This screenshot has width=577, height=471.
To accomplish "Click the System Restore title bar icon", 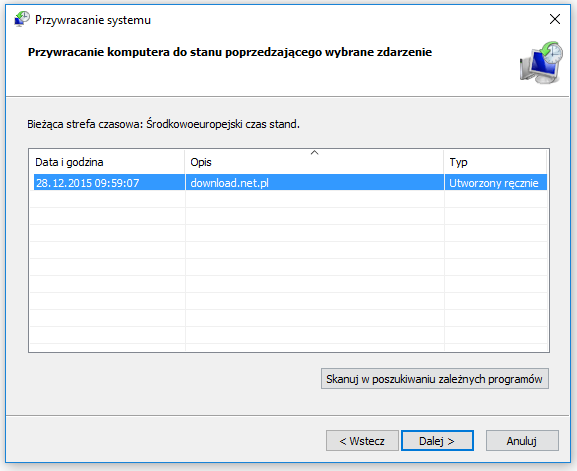I will [22, 19].
